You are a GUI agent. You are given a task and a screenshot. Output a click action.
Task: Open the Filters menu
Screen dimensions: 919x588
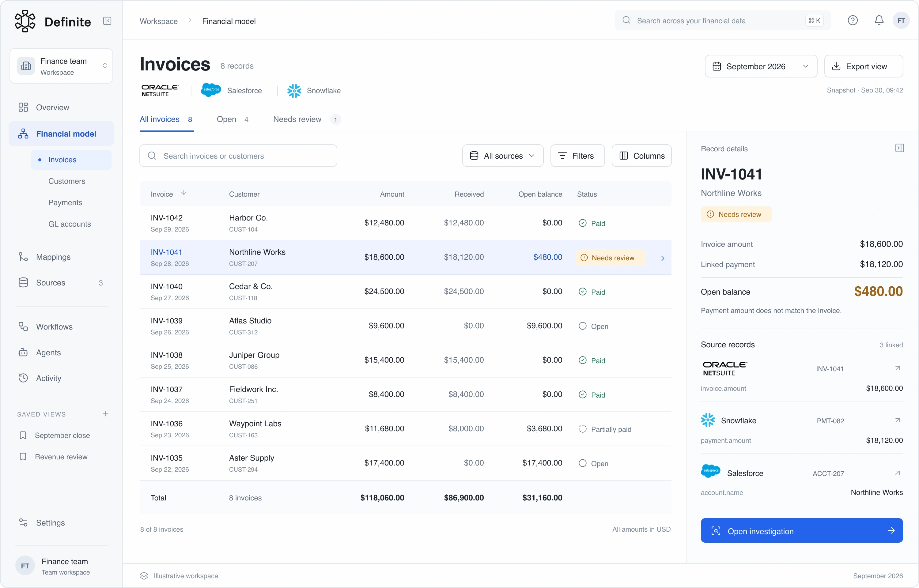click(577, 156)
